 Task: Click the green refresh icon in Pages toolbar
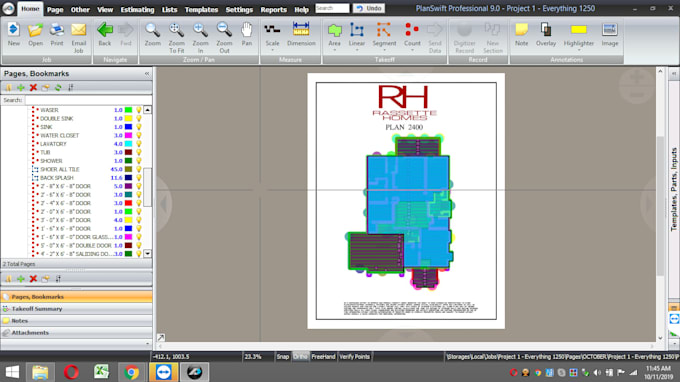coord(58,88)
